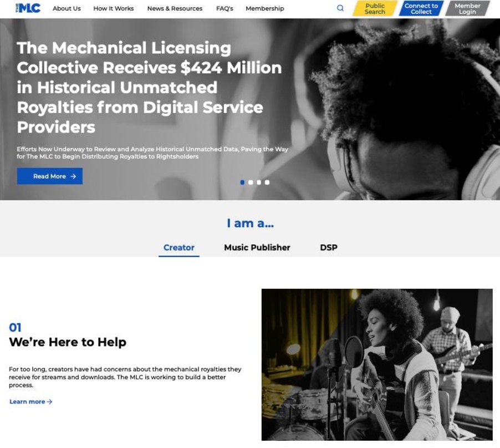Click the Connect to Collect button
The height and width of the screenshot is (448, 500).
pos(421,9)
